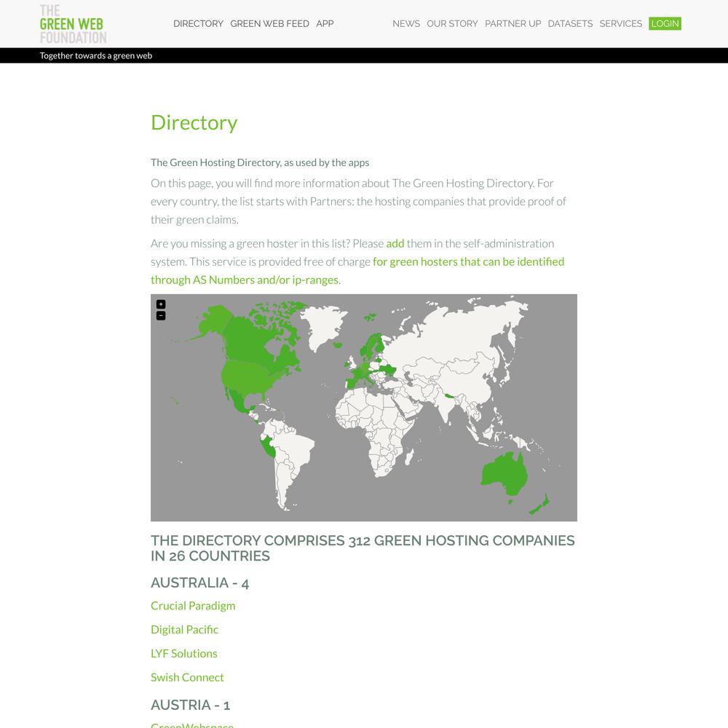Open the Partner Up page
This screenshot has width=728, height=728.
513,24
